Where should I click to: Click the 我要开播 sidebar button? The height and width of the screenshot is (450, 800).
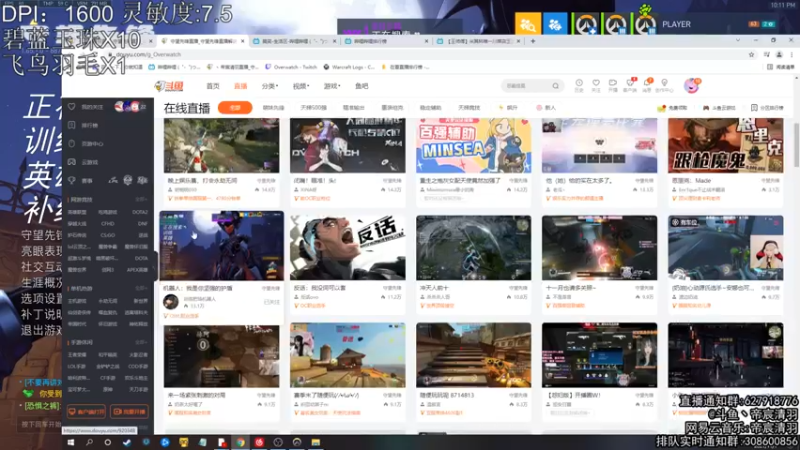click(130, 411)
